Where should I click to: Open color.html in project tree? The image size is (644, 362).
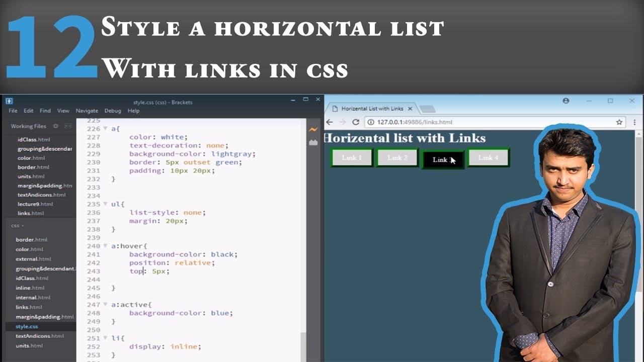point(30,249)
